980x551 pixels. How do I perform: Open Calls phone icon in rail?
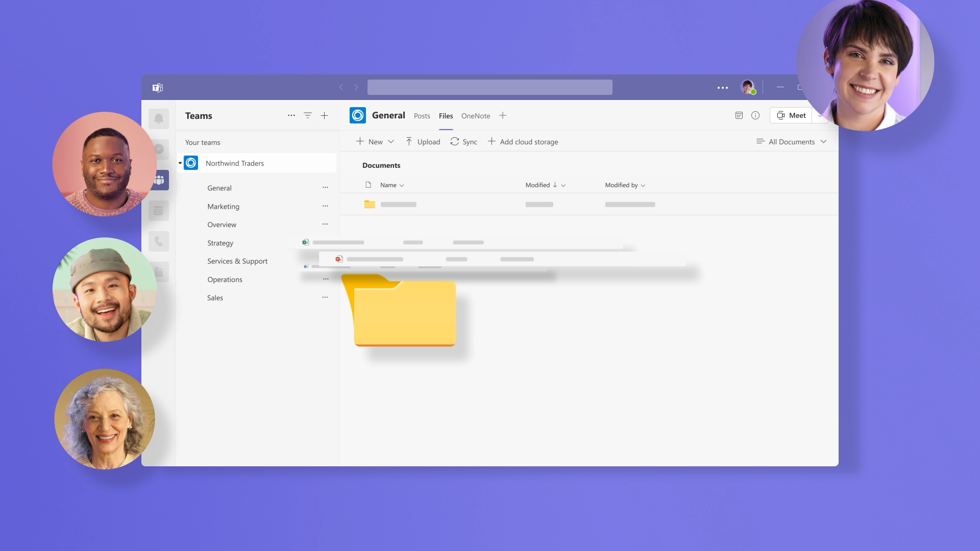[159, 241]
